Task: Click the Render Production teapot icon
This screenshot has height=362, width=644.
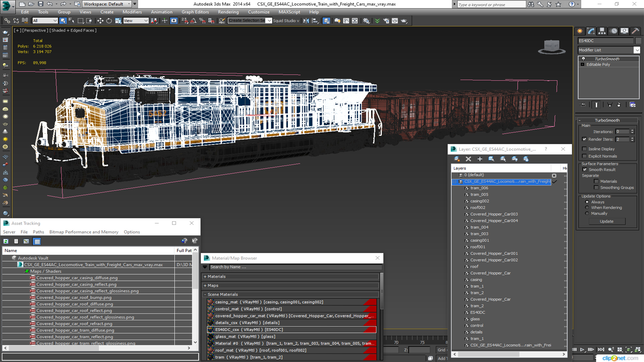Action: tap(404, 21)
